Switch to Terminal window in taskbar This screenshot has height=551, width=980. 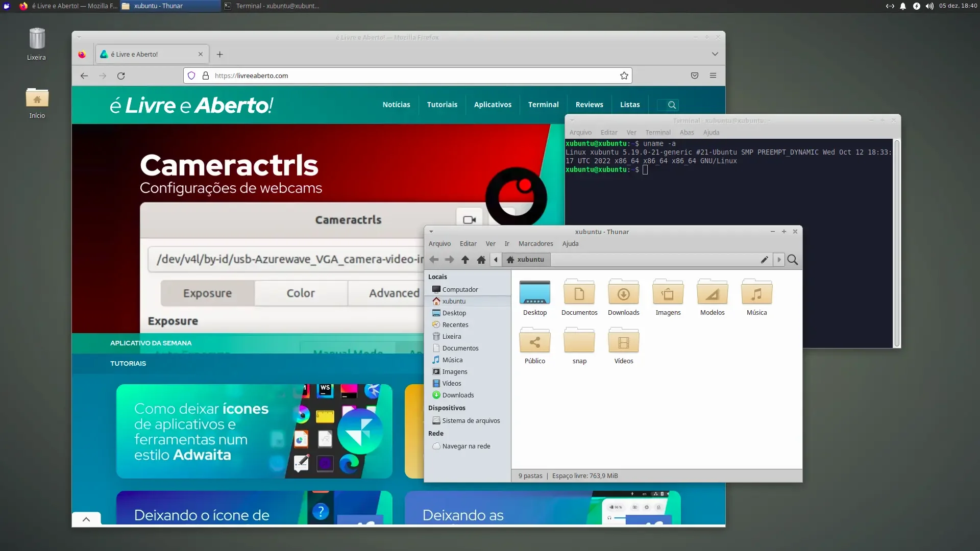click(x=273, y=6)
